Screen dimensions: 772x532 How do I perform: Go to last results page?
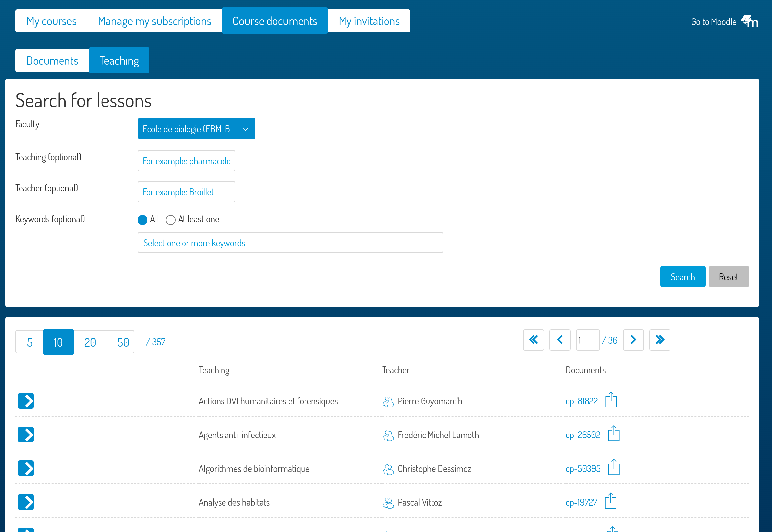[659, 340]
